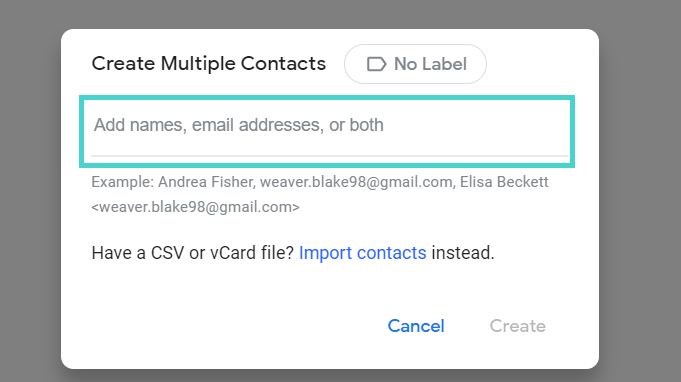Click the Elisa Beckett example name
The image size is (681, 382).
point(504,182)
